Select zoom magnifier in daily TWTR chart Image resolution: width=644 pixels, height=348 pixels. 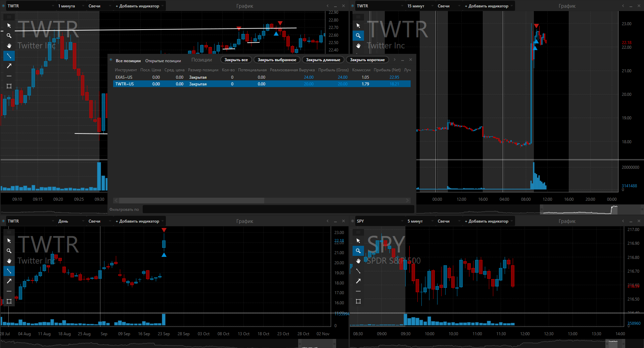9,251
